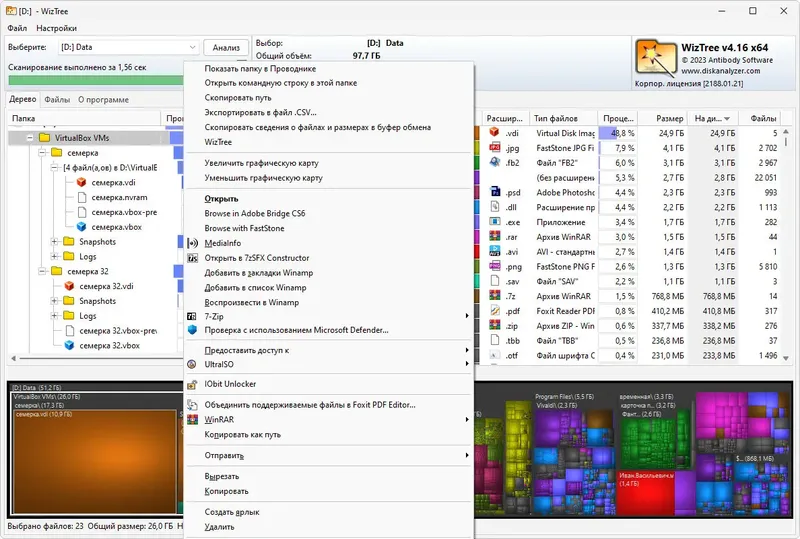Click the .zip archive type icon
Viewport: 800px width, 539px height.
coord(494,325)
